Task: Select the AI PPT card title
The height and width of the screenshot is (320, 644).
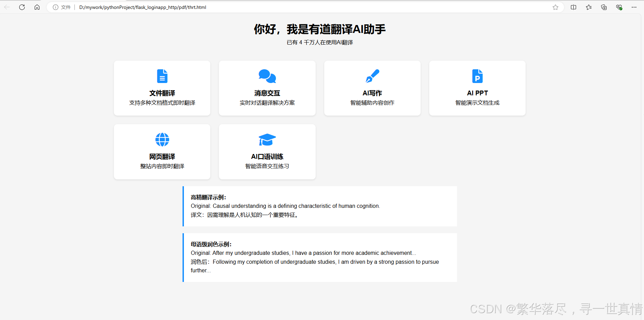Action: (x=477, y=93)
